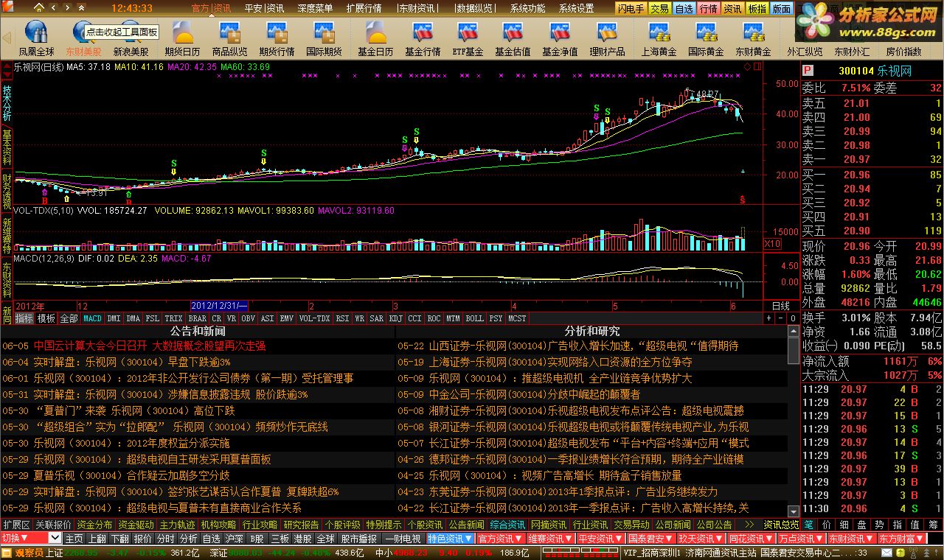Expand the 同花资讯 dropdown
Screen dimensions: 944x560
[x=751, y=539]
